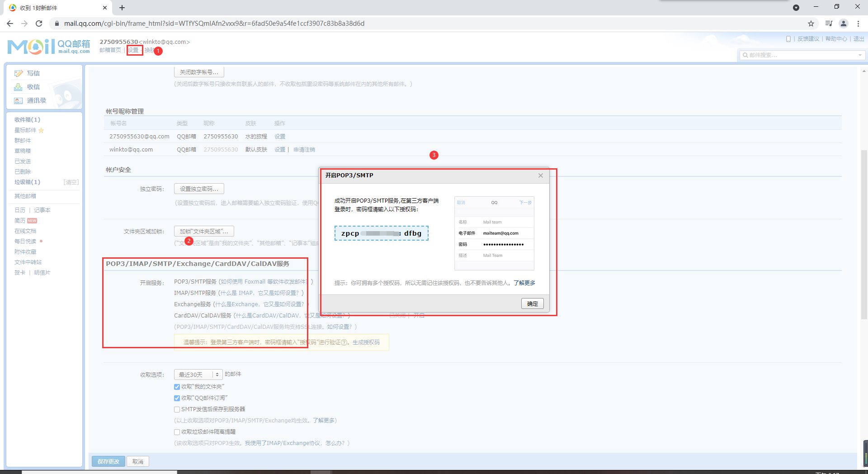This screenshot has height=474, width=868.
Task: Click the magnifier icon in mail search
Action: (x=745, y=55)
